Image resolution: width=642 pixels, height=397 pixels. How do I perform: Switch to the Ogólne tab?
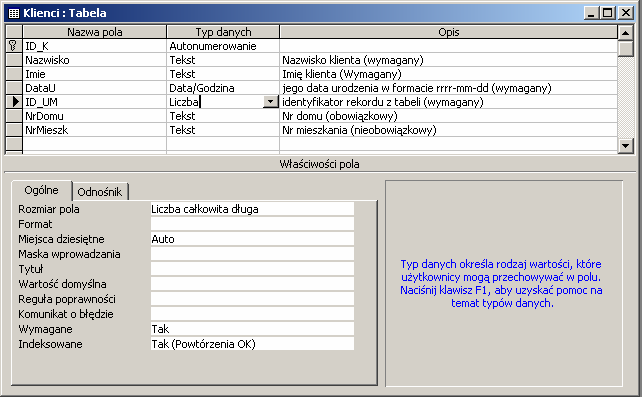coord(41,190)
